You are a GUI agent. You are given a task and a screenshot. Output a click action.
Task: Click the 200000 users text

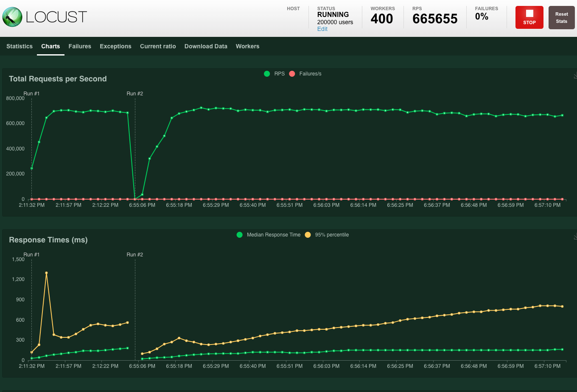click(x=335, y=22)
